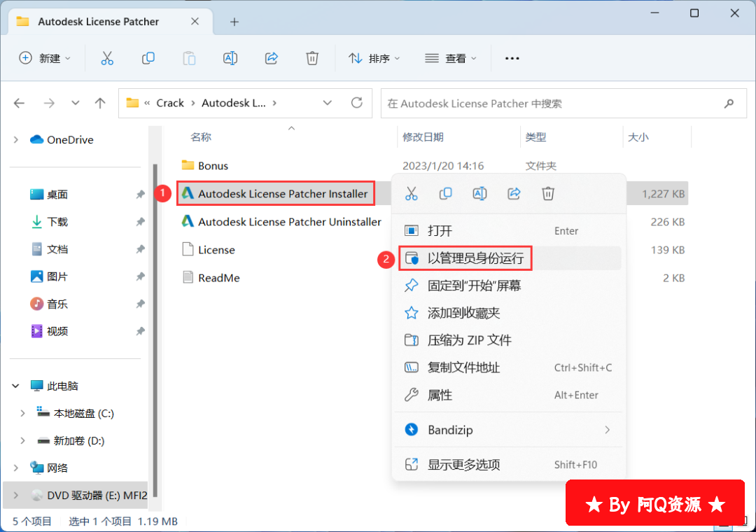This screenshot has width=756, height=532.
Task: Sort by the 名称 column header
Action: [201, 137]
